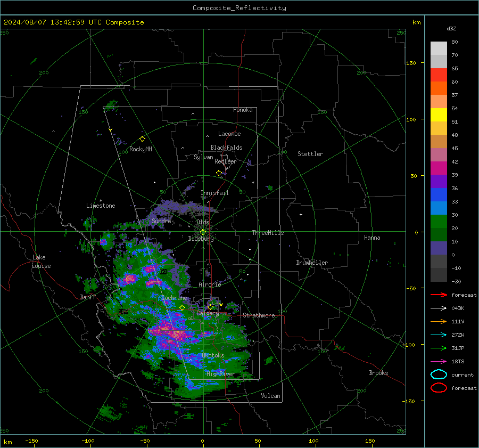Click the yellow radar-center diamond above Didsbury

pos(203,232)
